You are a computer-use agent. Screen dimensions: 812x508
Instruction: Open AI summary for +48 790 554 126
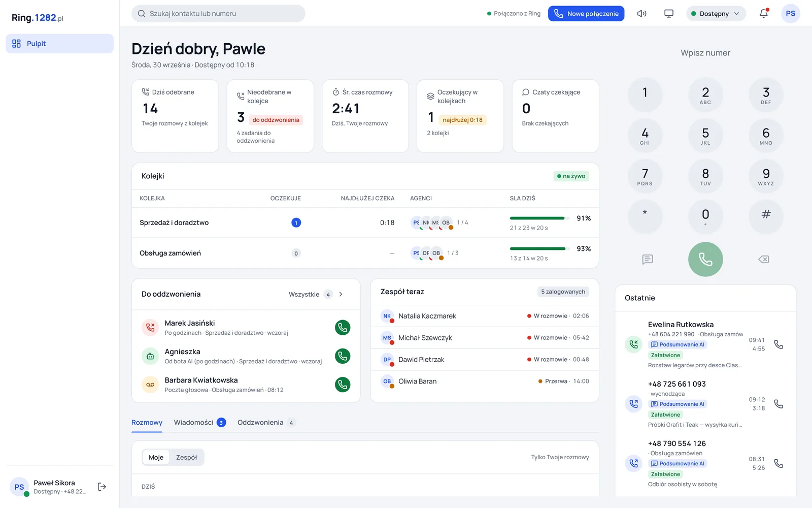pos(678,463)
